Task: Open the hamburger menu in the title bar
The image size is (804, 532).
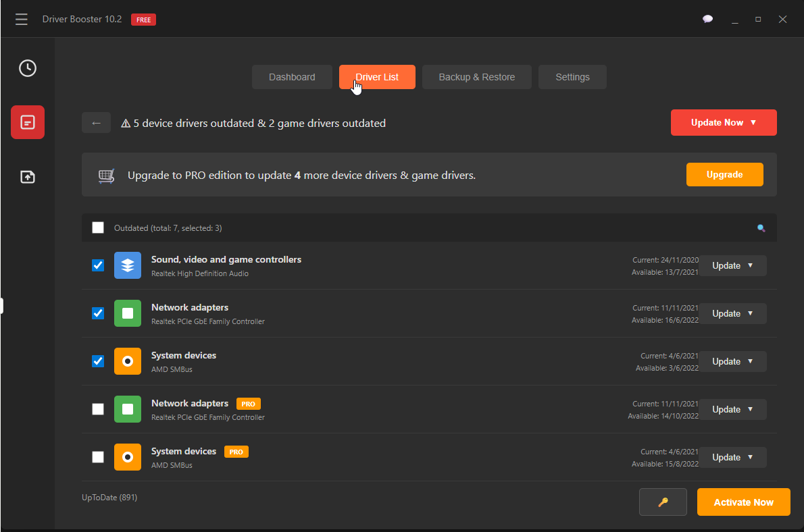Action: tap(21, 19)
